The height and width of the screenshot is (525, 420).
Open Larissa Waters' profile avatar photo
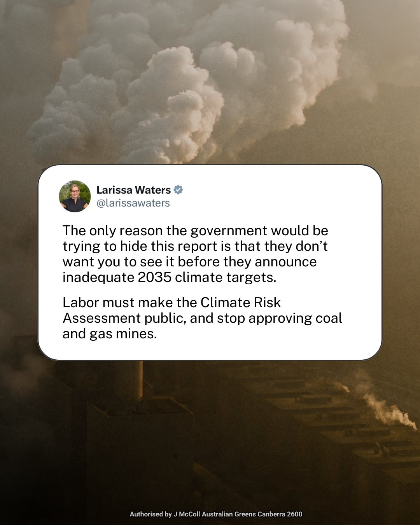tap(75, 196)
